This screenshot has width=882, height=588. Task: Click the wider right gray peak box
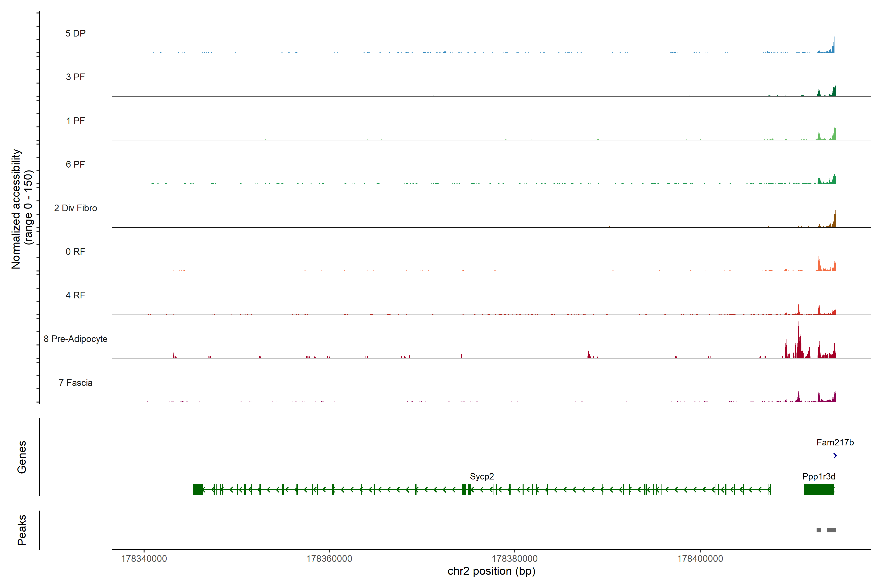832,530
